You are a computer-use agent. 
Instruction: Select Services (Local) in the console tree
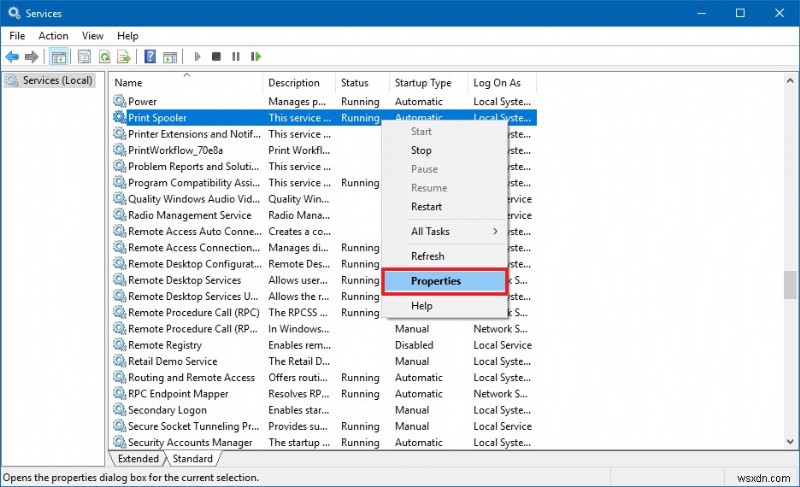50,80
